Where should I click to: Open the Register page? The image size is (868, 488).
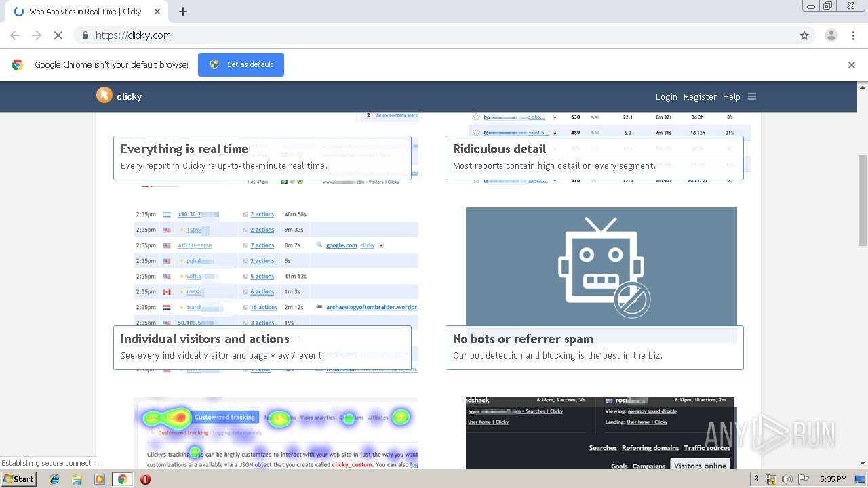pyautogui.click(x=700, y=96)
